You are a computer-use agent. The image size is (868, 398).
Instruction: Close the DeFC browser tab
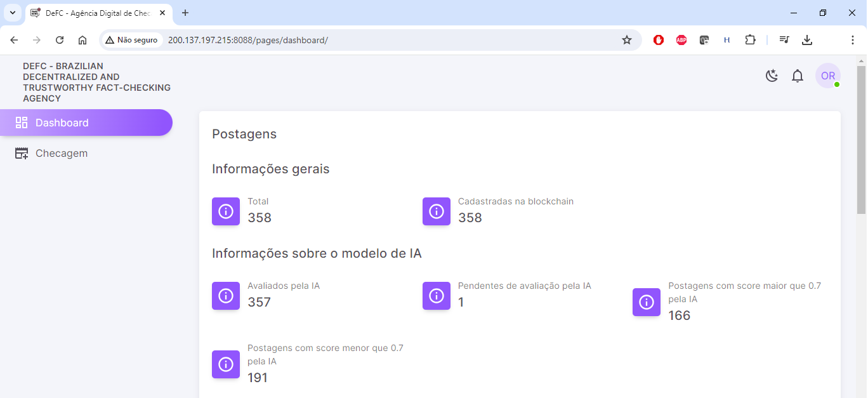(x=162, y=13)
